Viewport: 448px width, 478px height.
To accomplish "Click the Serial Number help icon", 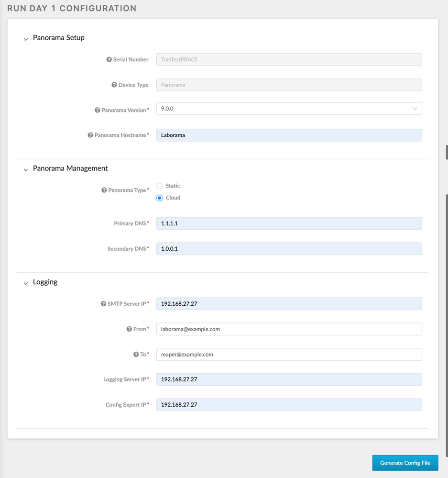I will tap(109, 60).
